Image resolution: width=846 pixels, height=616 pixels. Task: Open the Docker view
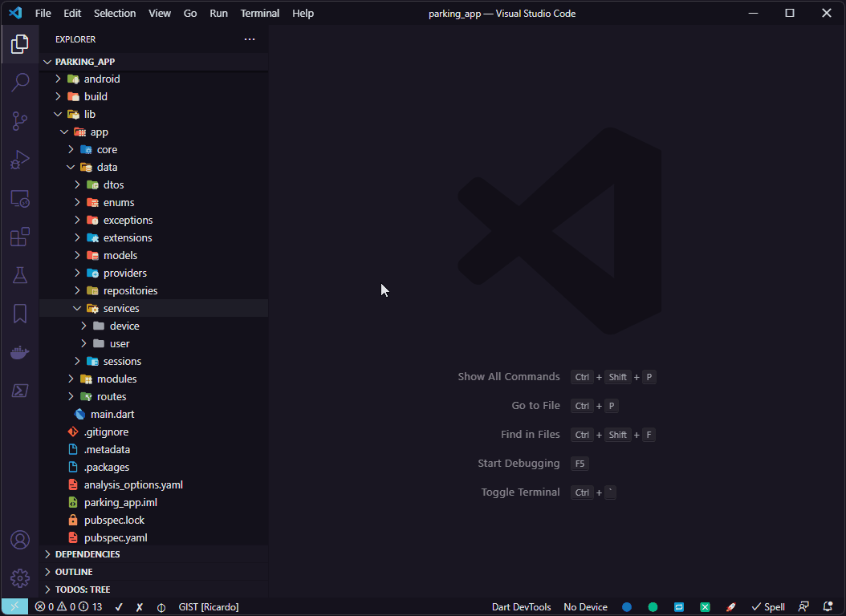(19, 352)
